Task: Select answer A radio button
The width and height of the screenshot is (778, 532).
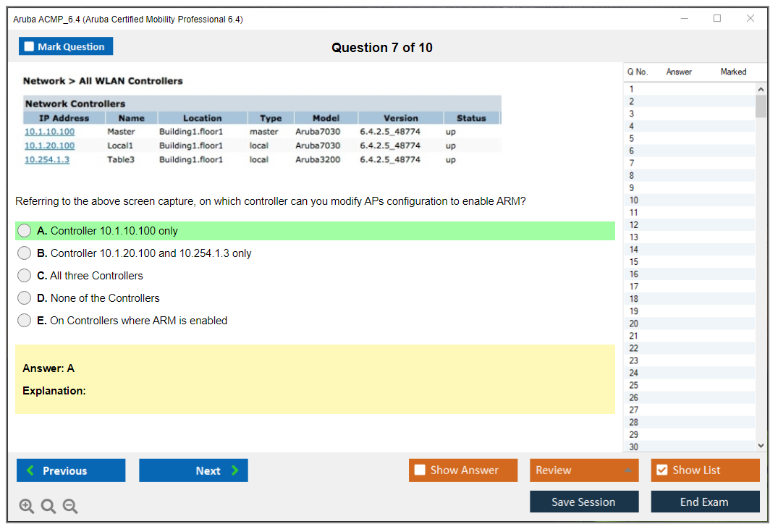Action: coord(25,231)
